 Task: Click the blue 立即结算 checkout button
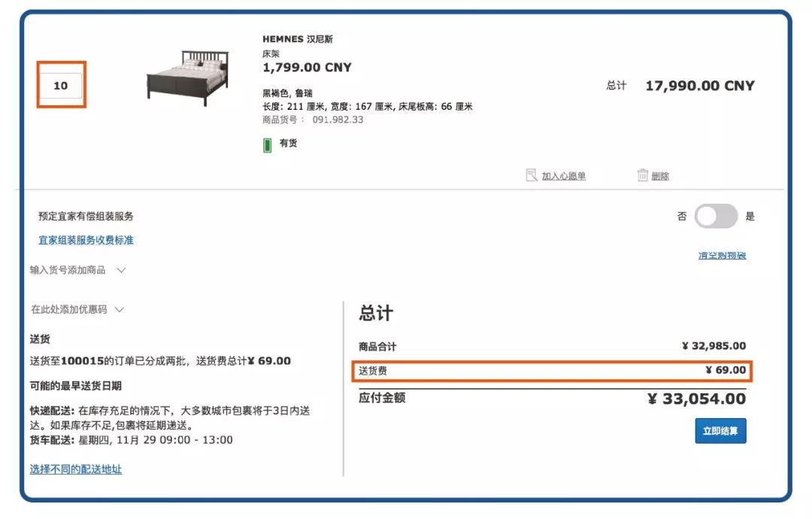tap(720, 431)
